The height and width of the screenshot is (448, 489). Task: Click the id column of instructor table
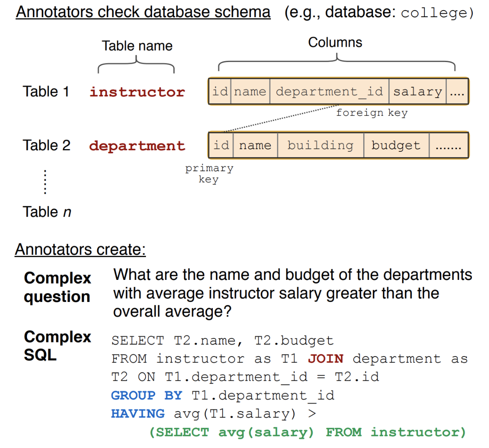[x=219, y=92]
